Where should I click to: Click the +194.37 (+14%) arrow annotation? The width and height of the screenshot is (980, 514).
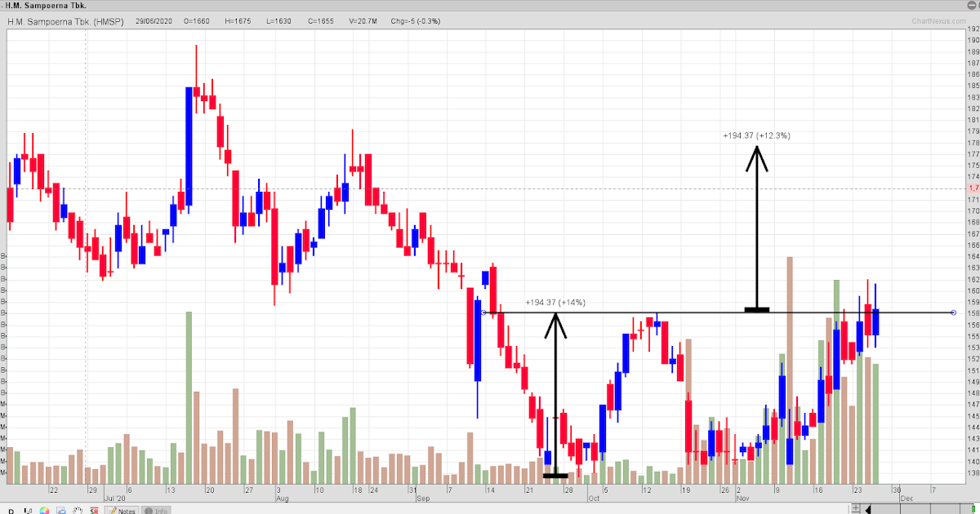[556, 392]
